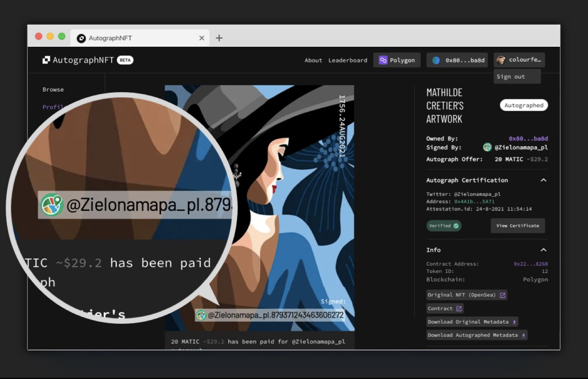
Task: Open the Original NFT on OpenSea
Action: click(467, 295)
